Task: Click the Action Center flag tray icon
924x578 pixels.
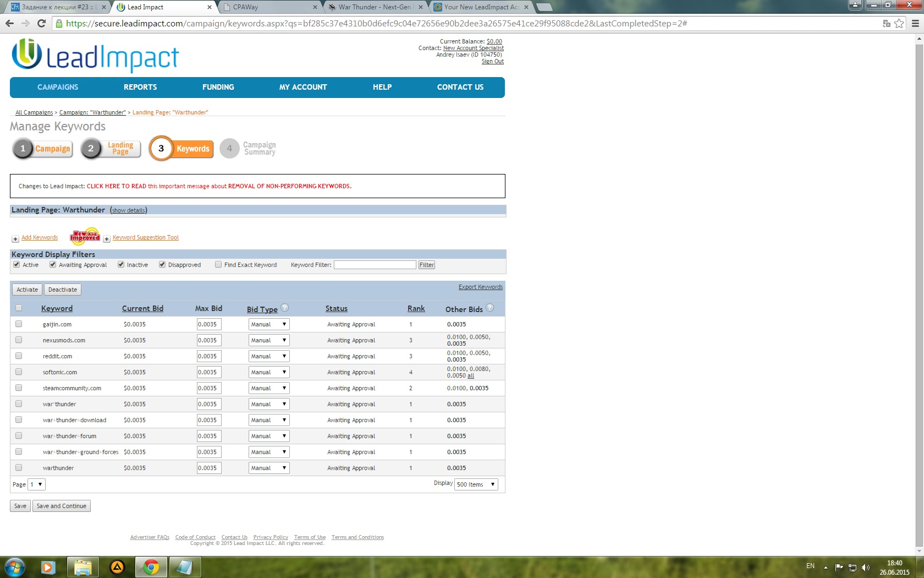Action: coord(839,567)
